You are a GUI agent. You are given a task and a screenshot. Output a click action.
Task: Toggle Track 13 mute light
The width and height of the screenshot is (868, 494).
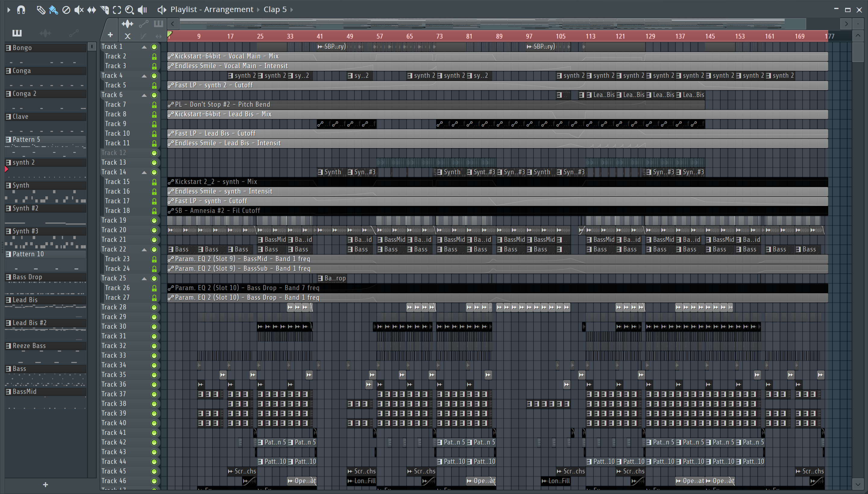(154, 163)
